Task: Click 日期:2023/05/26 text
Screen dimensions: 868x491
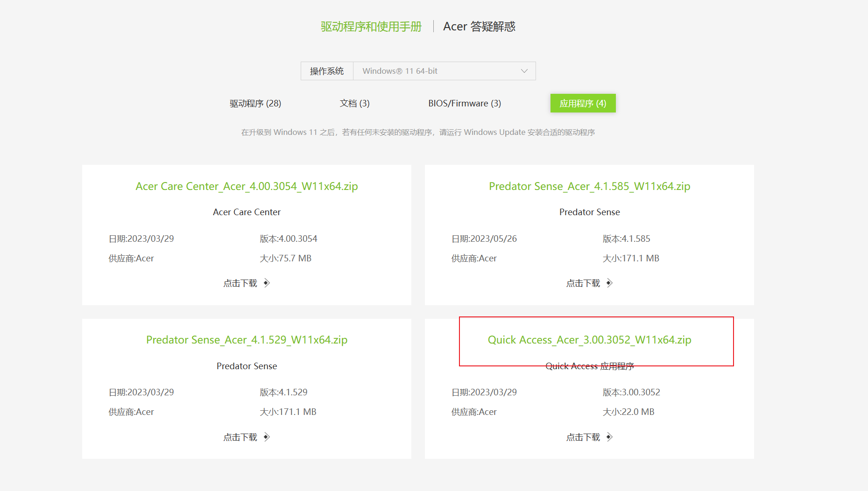Action: (484, 238)
